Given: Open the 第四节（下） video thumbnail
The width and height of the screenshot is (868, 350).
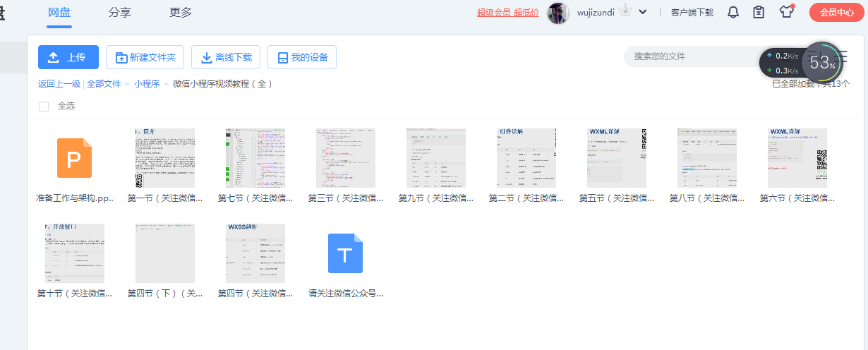Looking at the screenshot, I should [x=165, y=253].
